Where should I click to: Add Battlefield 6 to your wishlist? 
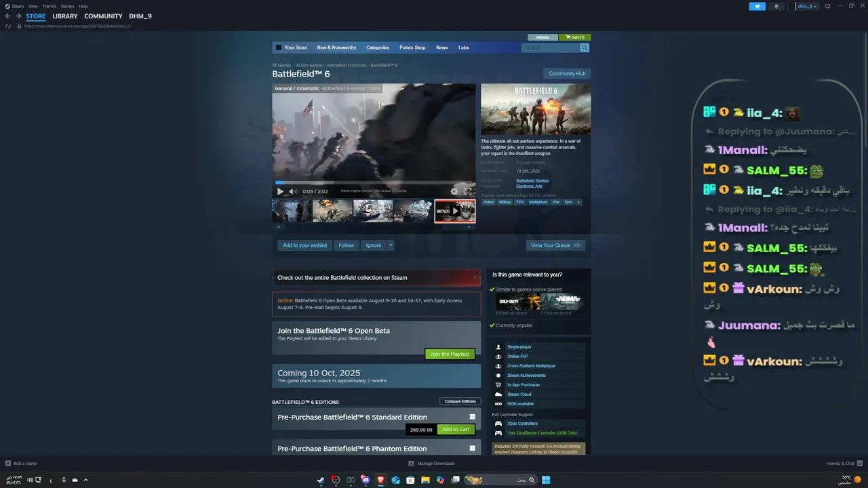(x=305, y=245)
